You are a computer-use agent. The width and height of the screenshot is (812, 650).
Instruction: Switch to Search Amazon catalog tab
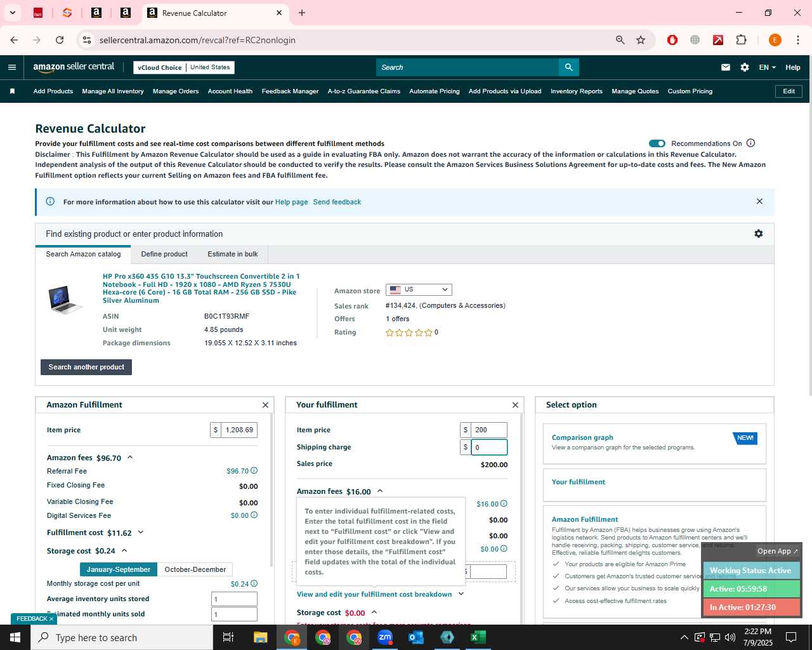click(83, 254)
